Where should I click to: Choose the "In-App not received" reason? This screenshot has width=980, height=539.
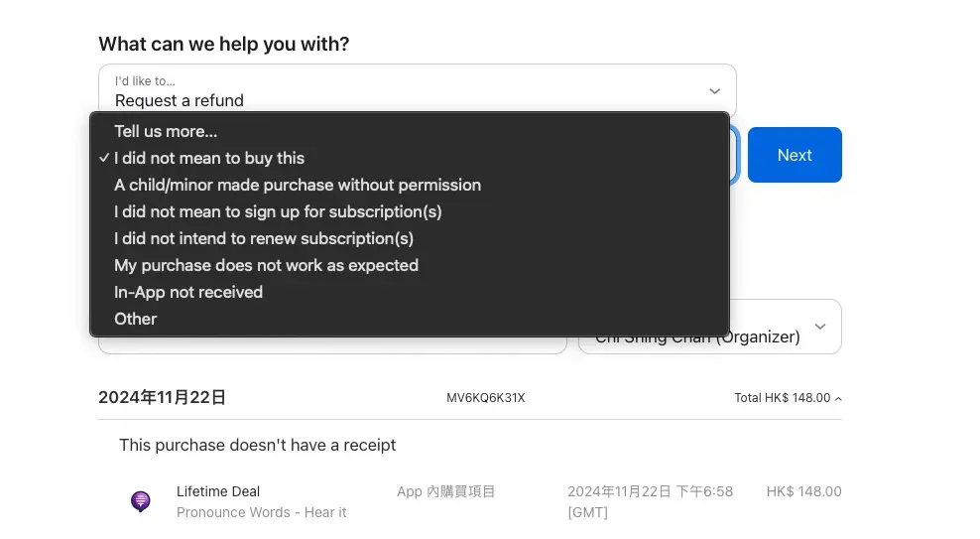click(x=188, y=292)
